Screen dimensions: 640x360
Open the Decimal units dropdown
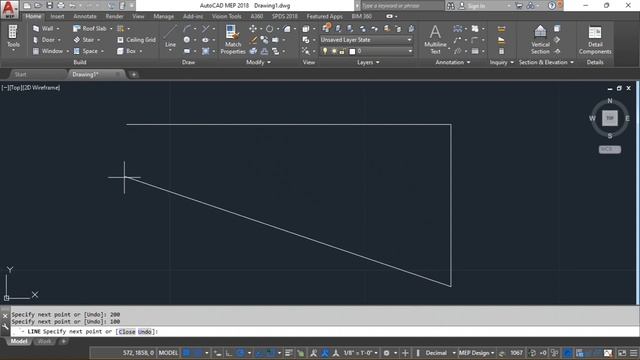click(x=440, y=353)
